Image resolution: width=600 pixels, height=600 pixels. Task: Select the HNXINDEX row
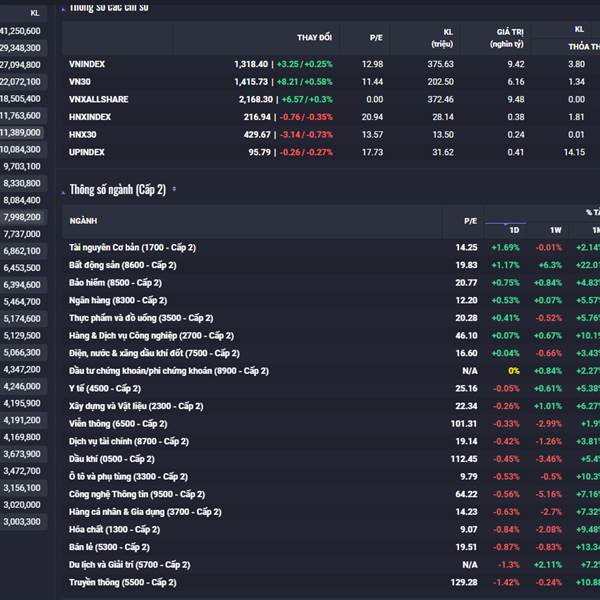[331, 117]
